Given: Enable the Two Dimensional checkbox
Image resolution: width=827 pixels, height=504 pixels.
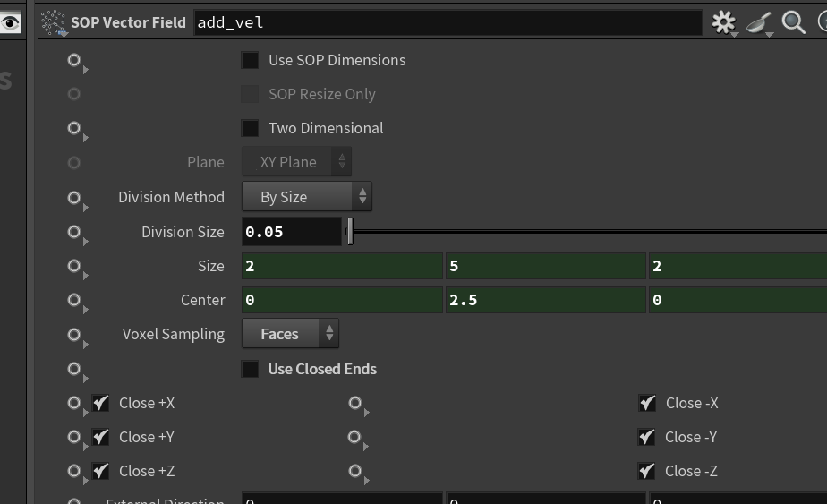Looking at the screenshot, I should pos(250,128).
